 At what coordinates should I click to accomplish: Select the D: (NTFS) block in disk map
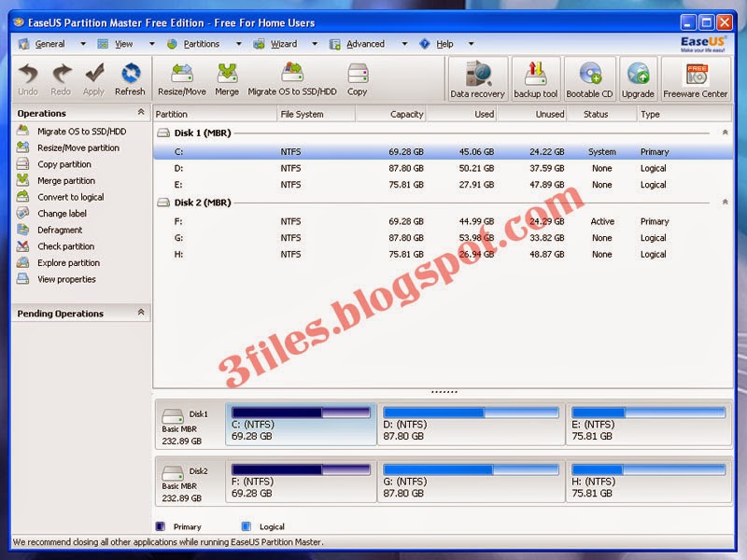pos(472,425)
